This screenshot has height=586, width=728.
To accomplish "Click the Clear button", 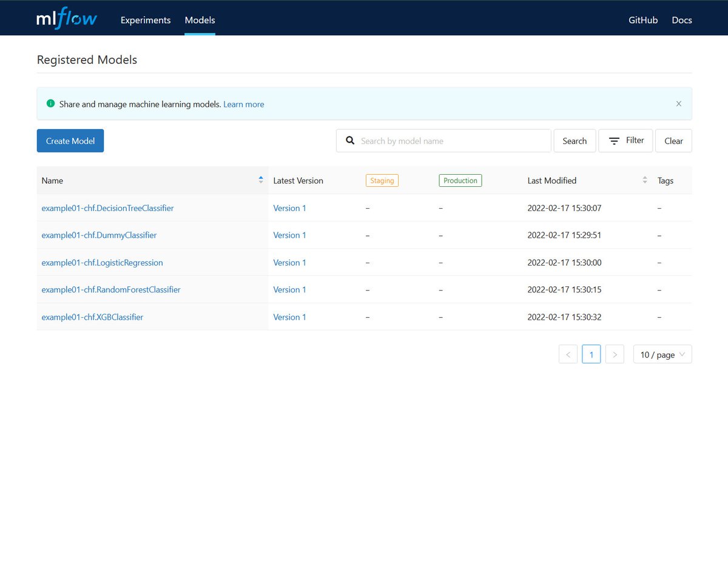I will [x=673, y=140].
